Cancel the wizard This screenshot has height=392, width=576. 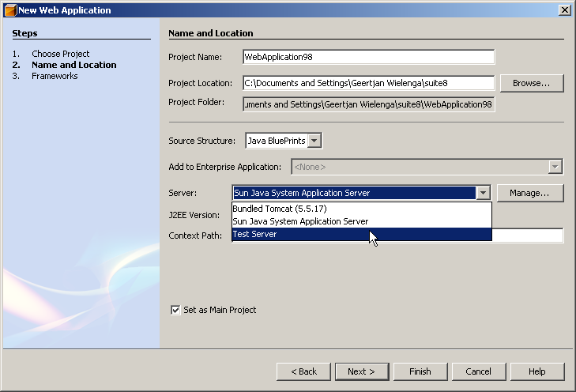point(478,371)
